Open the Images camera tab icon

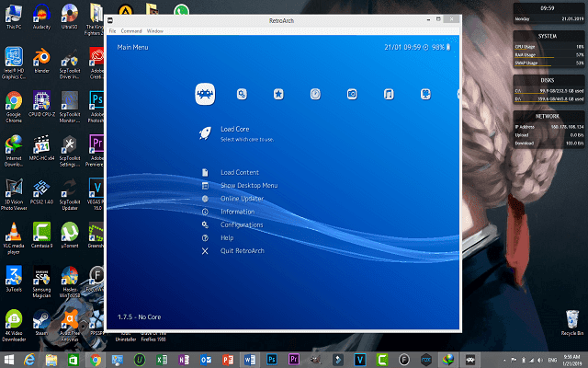[x=352, y=93]
